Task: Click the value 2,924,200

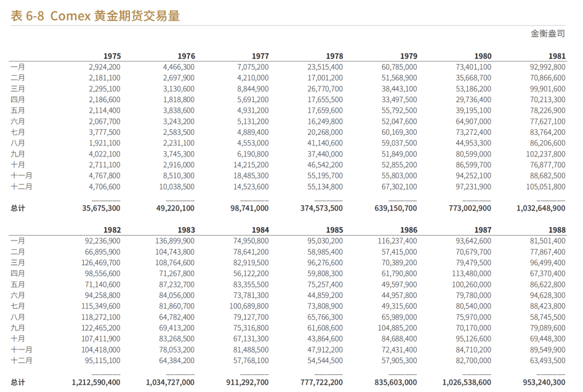Action: tap(105, 67)
